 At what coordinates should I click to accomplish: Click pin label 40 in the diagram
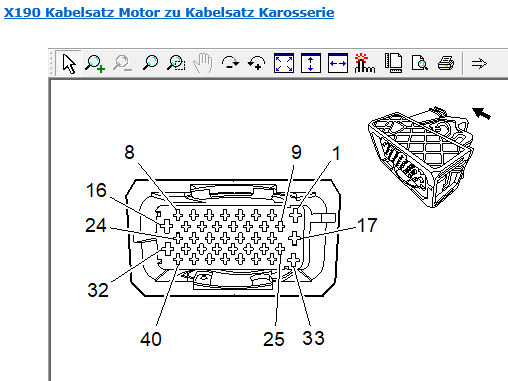(151, 339)
